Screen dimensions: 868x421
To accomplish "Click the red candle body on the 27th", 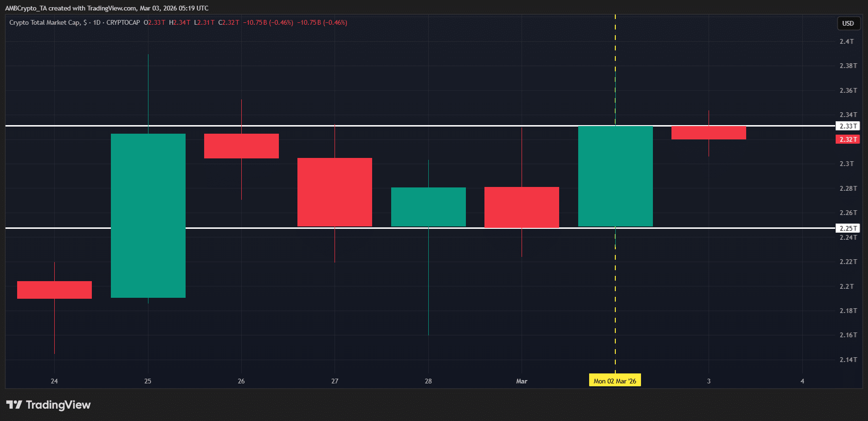I will (x=335, y=192).
